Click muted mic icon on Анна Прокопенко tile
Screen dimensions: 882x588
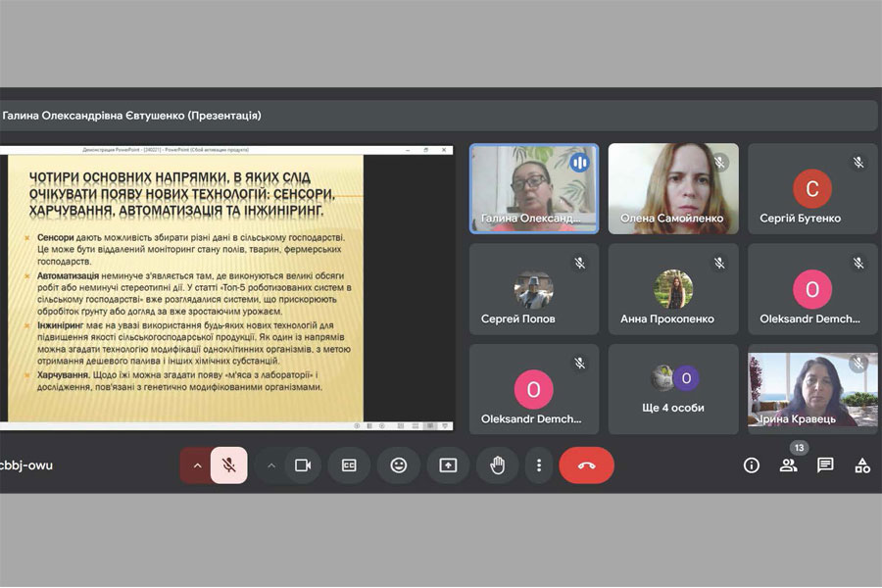[719, 263]
